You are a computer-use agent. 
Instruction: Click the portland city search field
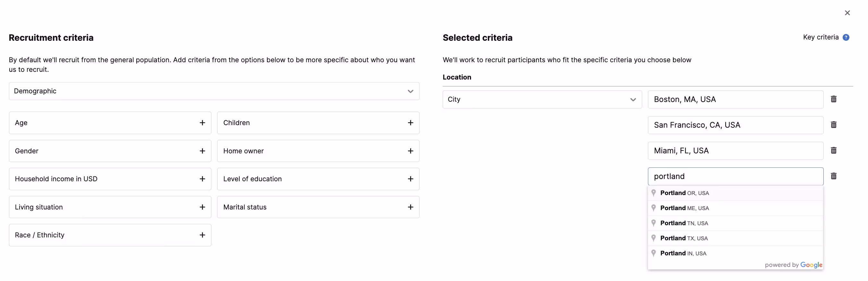coord(735,176)
